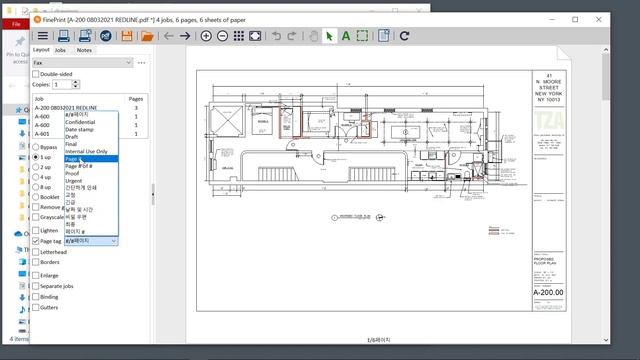The height and width of the screenshot is (360, 640).
Task: Click the preview scrollbar down arrow
Action: pos(606,340)
